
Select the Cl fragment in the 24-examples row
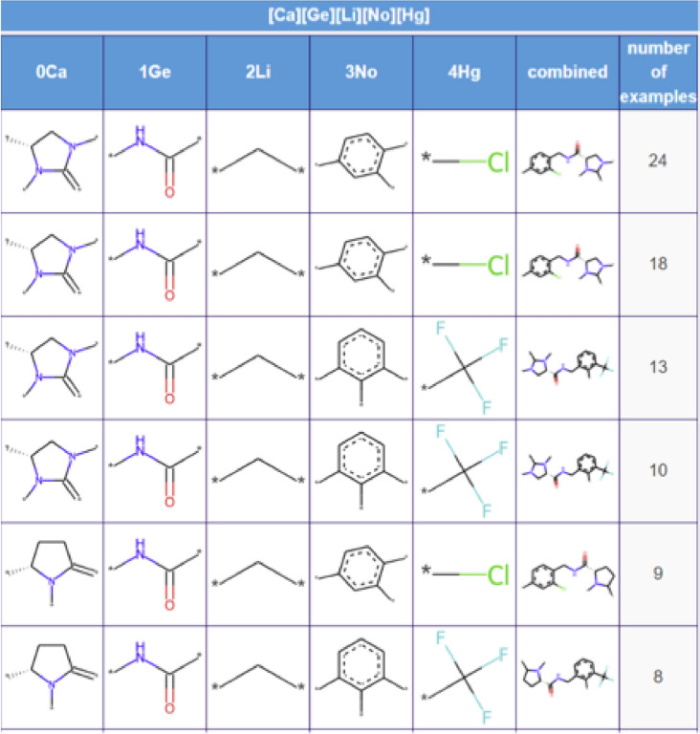[x=465, y=162]
